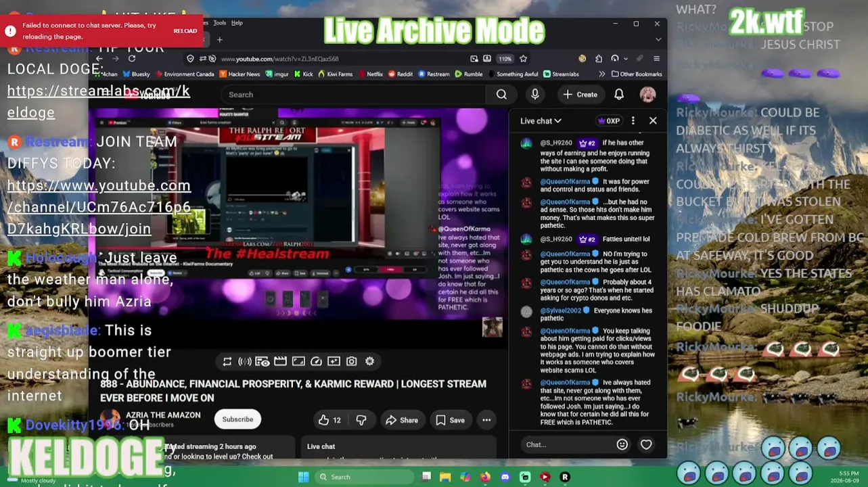Image resolution: width=868 pixels, height=487 pixels.
Task: Open the browser hamburger menu
Action: (656, 59)
